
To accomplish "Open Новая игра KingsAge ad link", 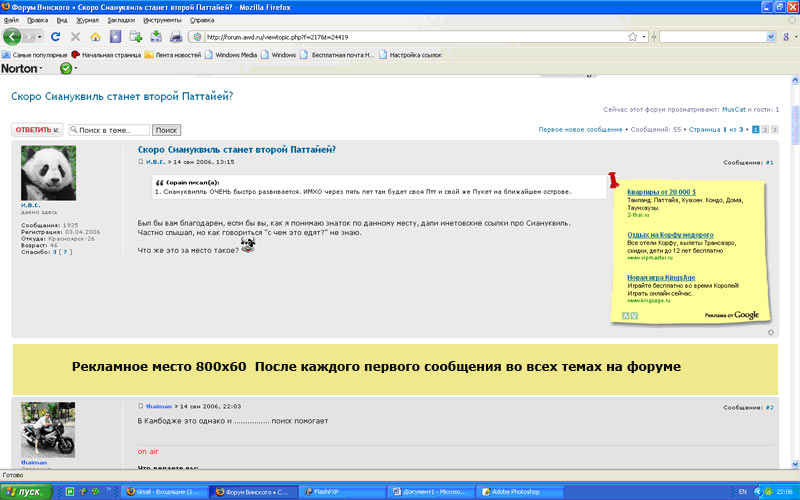I will 661,278.
